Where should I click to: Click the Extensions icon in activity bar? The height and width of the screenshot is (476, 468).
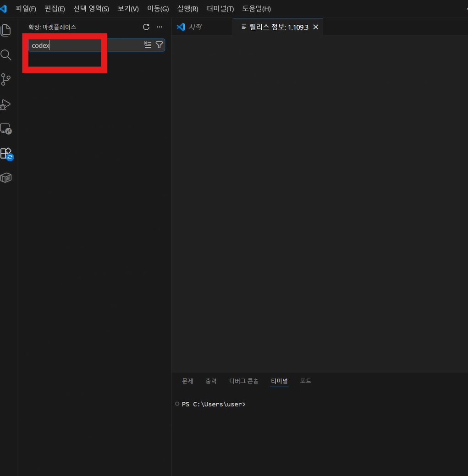click(x=6, y=153)
